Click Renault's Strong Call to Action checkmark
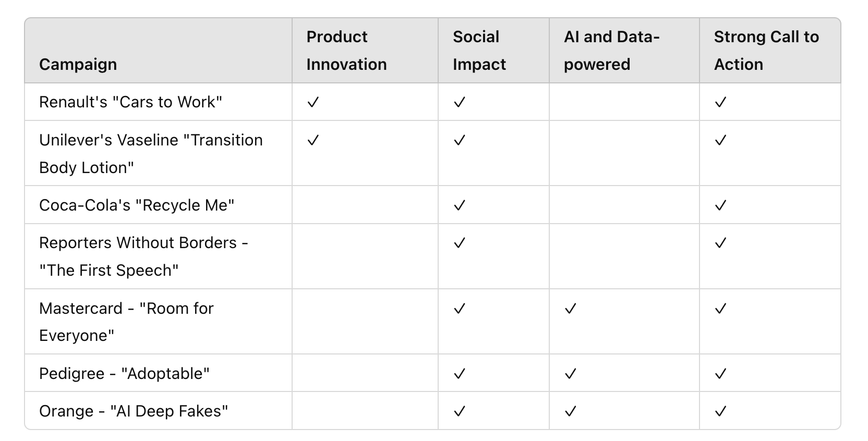This screenshot has width=868, height=441. pyautogui.click(x=720, y=102)
